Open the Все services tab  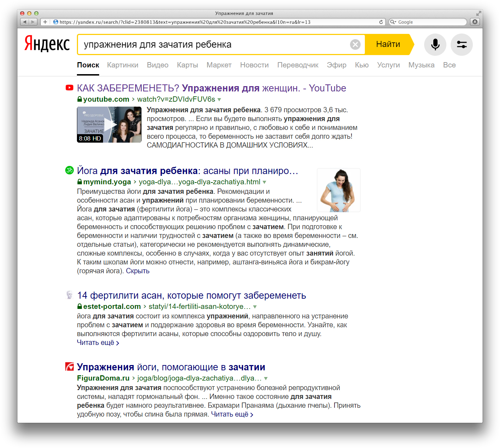[x=449, y=65]
